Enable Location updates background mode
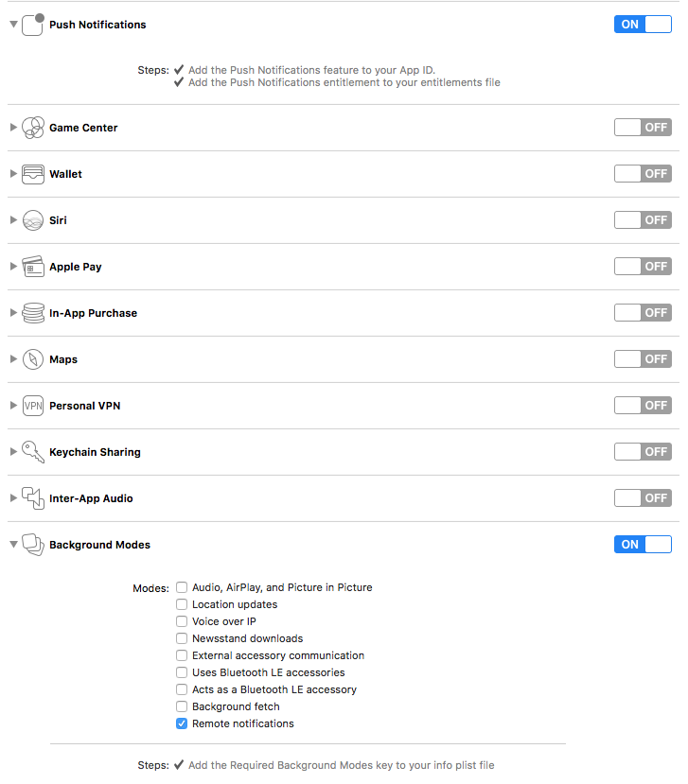This screenshot has width=688, height=784. 182,604
